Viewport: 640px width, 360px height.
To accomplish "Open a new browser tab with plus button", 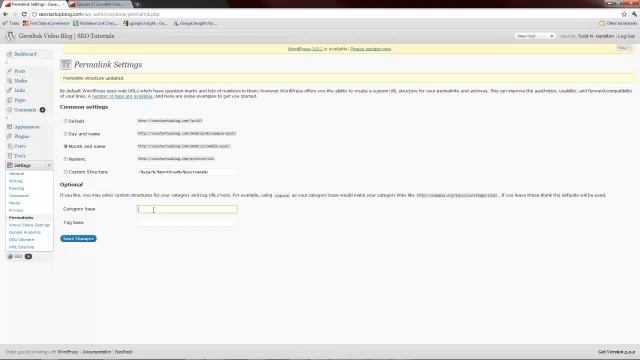I will coord(138,4).
